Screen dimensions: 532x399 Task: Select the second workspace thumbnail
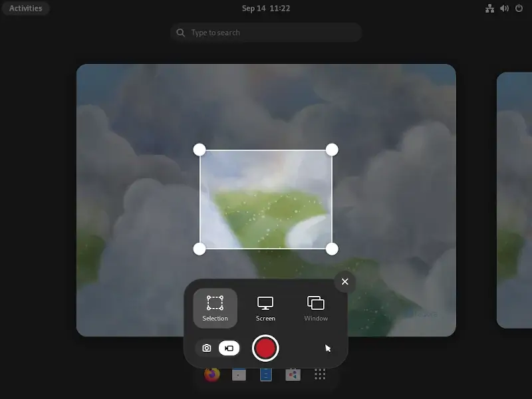click(514, 200)
